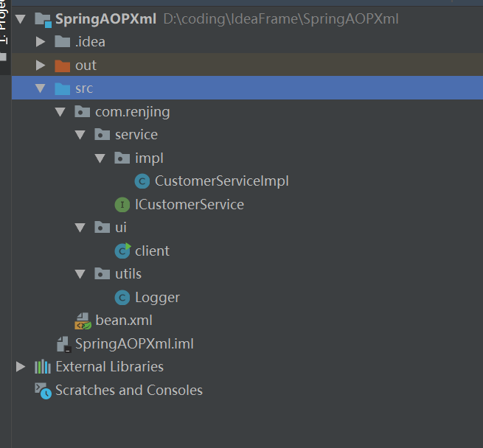Open CustomerServiceImpl class file
The image size is (483, 448).
click(222, 181)
